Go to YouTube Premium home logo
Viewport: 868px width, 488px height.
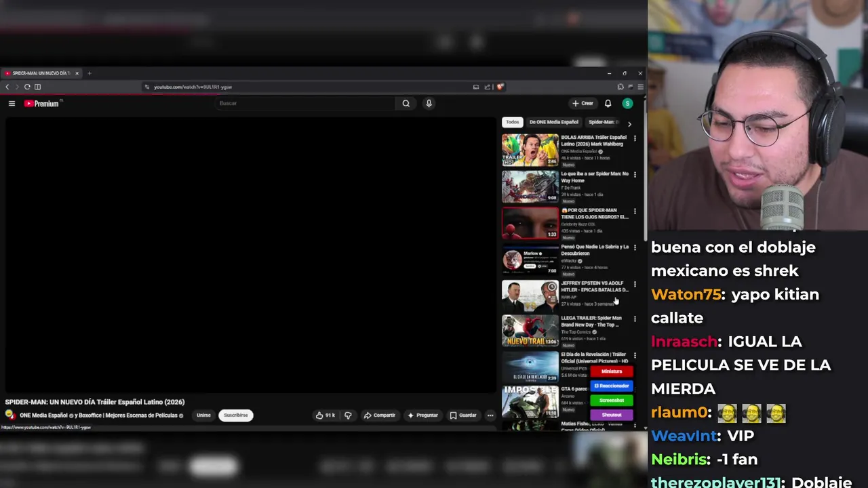[43, 104]
